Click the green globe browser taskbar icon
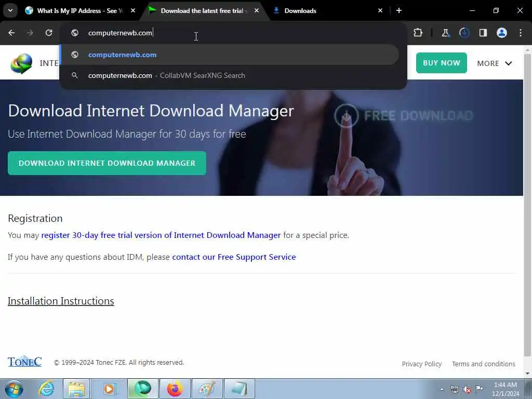This screenshot has height=399, width=532. [142, 389]
